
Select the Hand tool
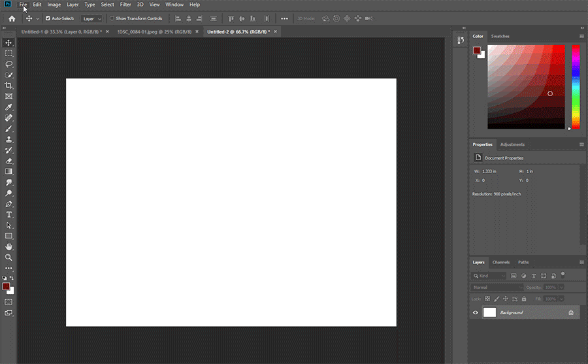point(8,247)
